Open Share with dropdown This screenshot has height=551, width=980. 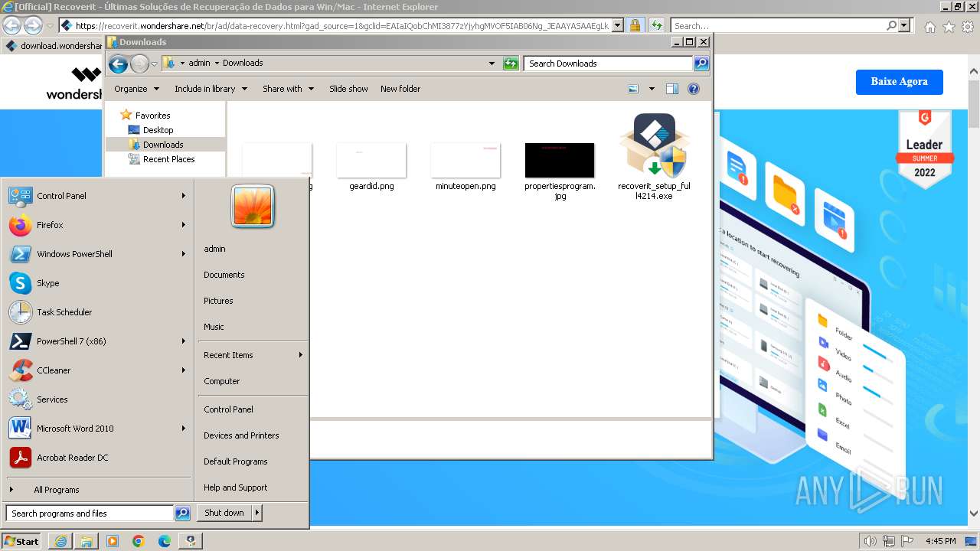coord(288,89)
